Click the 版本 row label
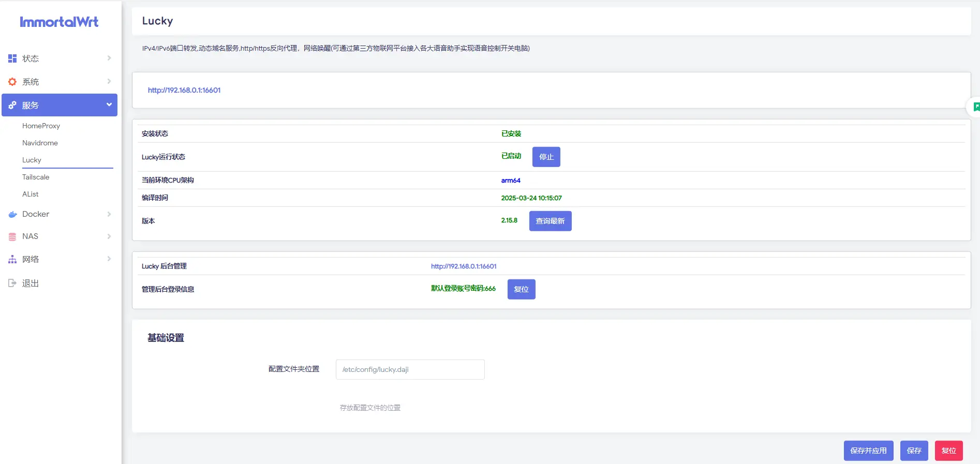The image size is (980, 464). pos(149,221)
